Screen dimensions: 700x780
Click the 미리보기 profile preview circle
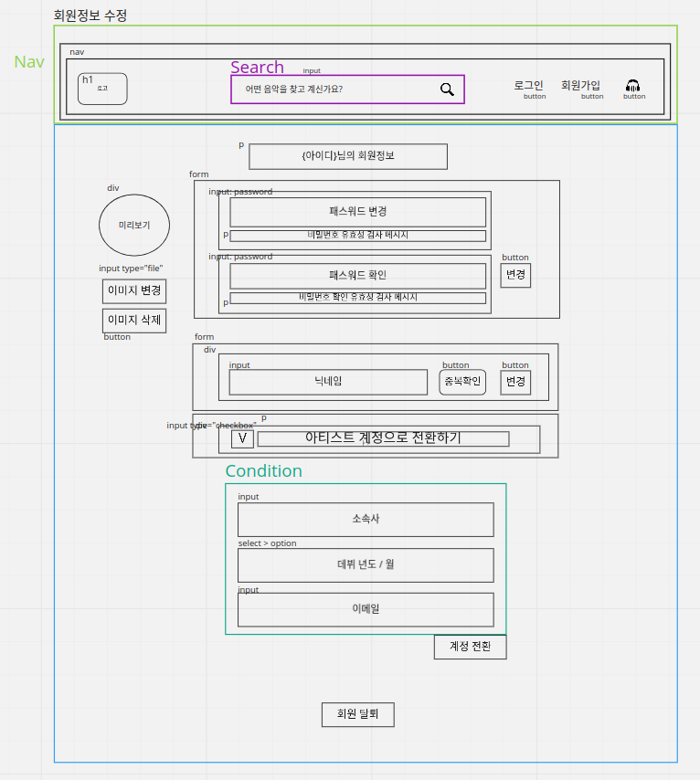pyautogui.click(x=134, y=225)
